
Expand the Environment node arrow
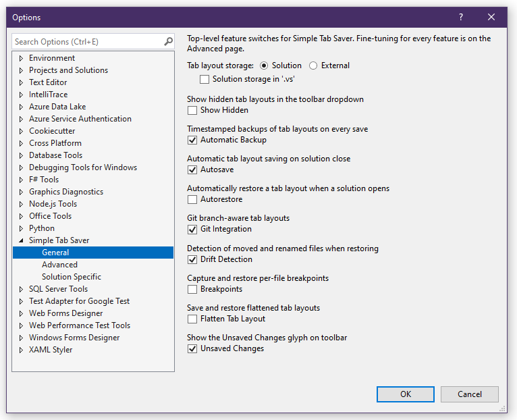coord(21,58)
